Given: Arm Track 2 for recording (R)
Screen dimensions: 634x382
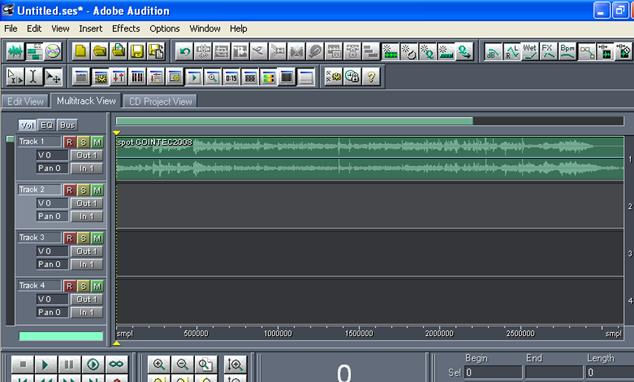Looking at the screenshot, I should coord(69,190).
